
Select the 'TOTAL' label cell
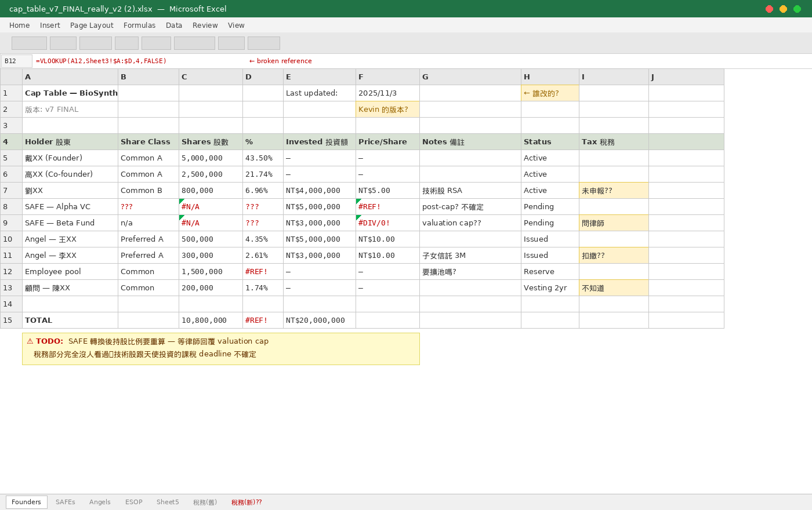70,320
